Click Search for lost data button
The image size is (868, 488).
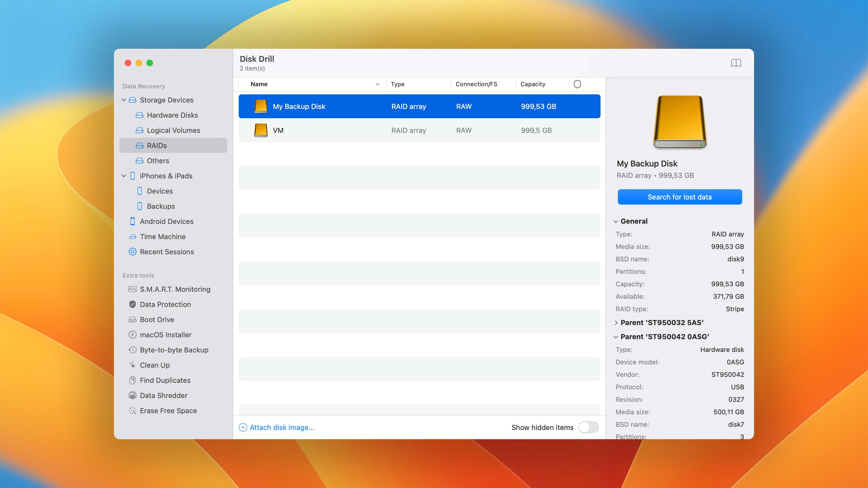680,197
